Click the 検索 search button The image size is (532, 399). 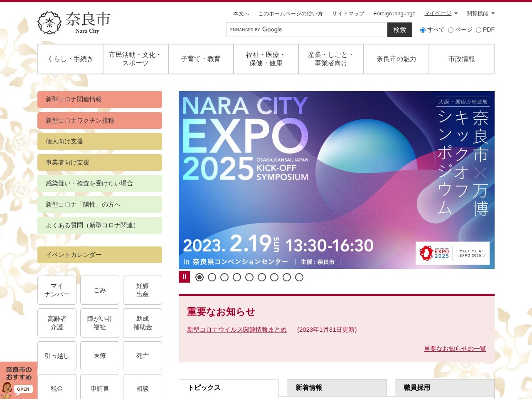pos(400,30)
